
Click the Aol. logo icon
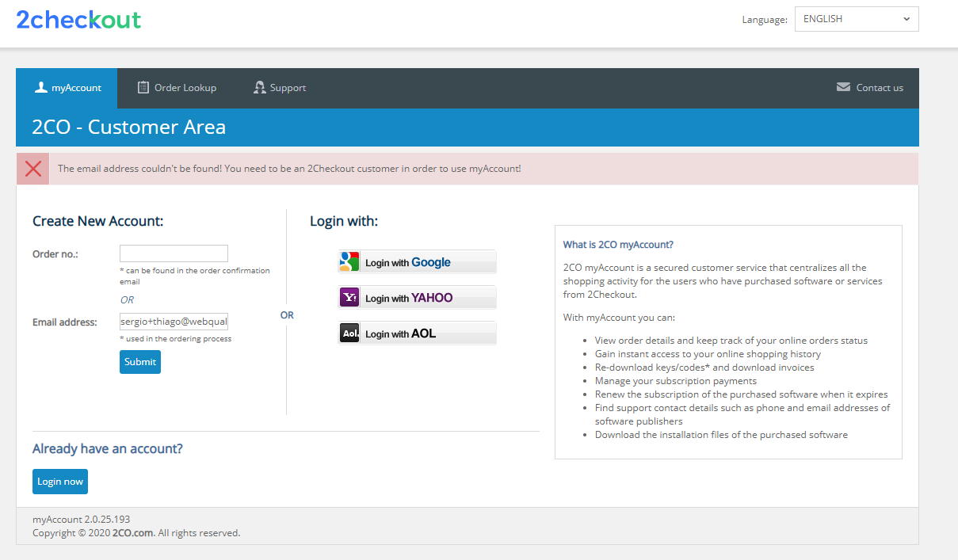[349, 333]
